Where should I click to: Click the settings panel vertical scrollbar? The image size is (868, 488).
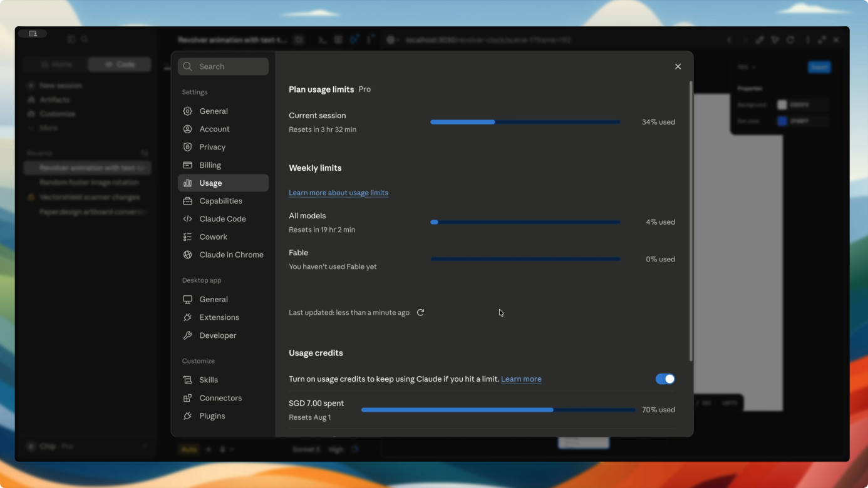pyautogui.click(x=691, y=221)
